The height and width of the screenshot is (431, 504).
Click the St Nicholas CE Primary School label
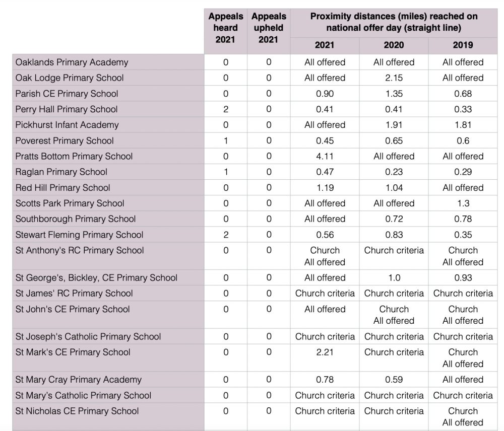click(x=77, y=411)
